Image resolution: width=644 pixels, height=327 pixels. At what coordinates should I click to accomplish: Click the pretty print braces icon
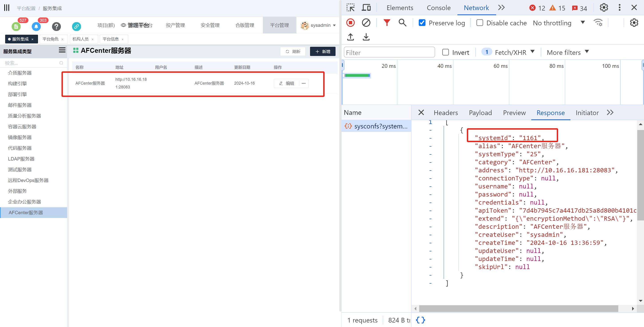(420, 320)
